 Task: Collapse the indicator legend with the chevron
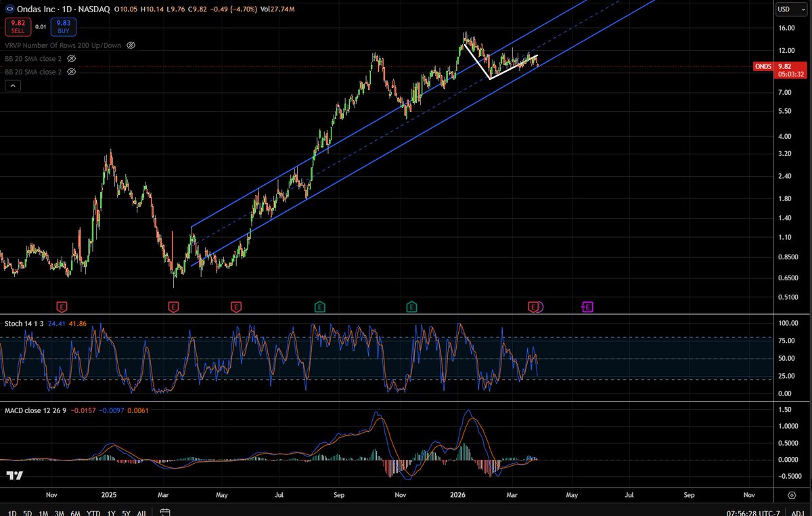click(13, 86)
